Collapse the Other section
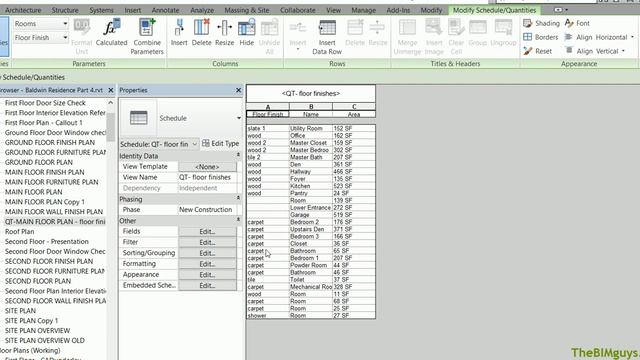Image resolution: width=640 pixels, height=360 pixels. coord(238,220)
